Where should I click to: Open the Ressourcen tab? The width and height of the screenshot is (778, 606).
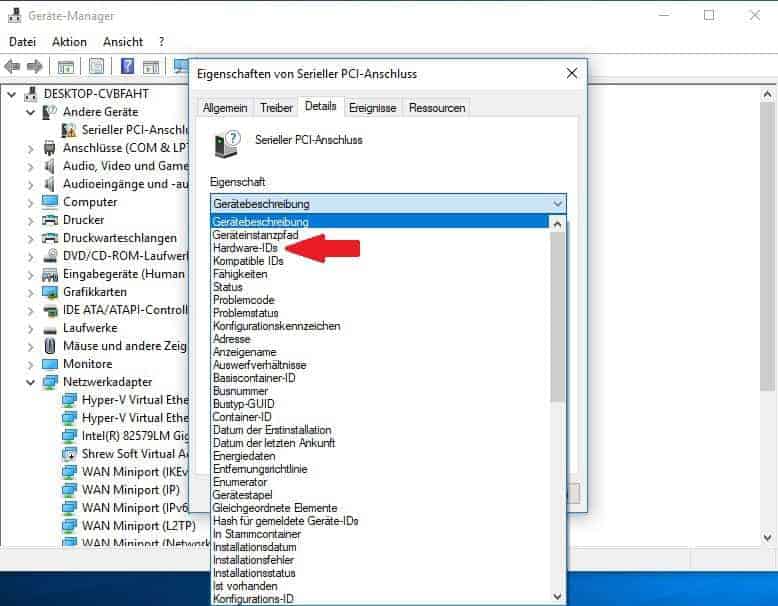click(x=437, y=108)
